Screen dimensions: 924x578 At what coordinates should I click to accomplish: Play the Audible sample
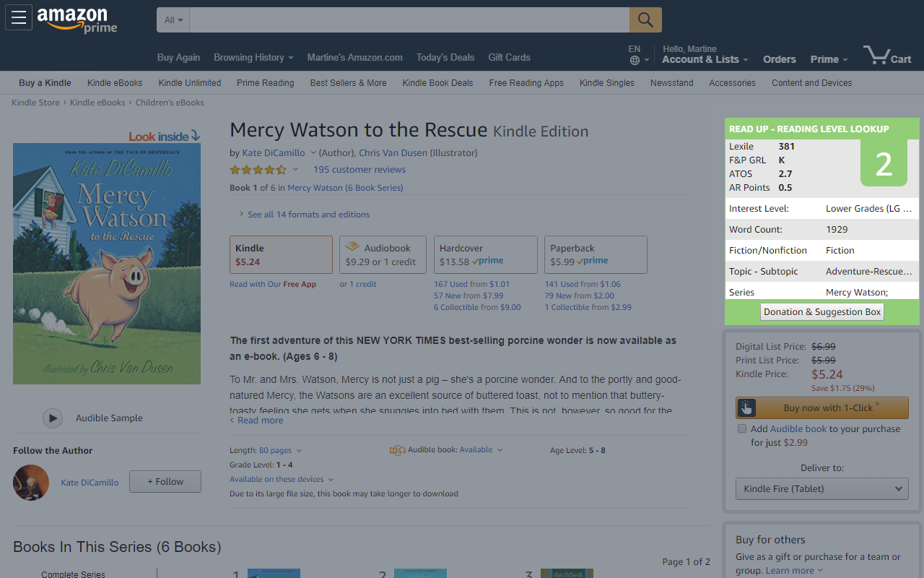pos(52,418)
